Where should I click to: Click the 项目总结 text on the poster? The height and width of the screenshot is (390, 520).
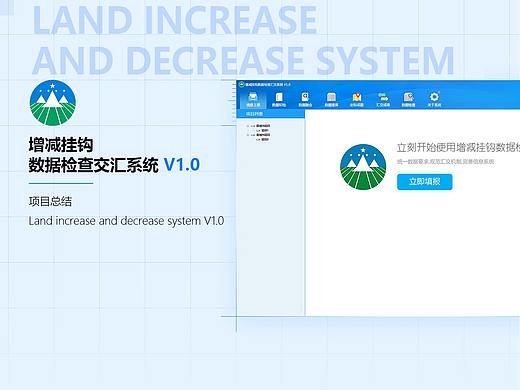tap(50, 201)
